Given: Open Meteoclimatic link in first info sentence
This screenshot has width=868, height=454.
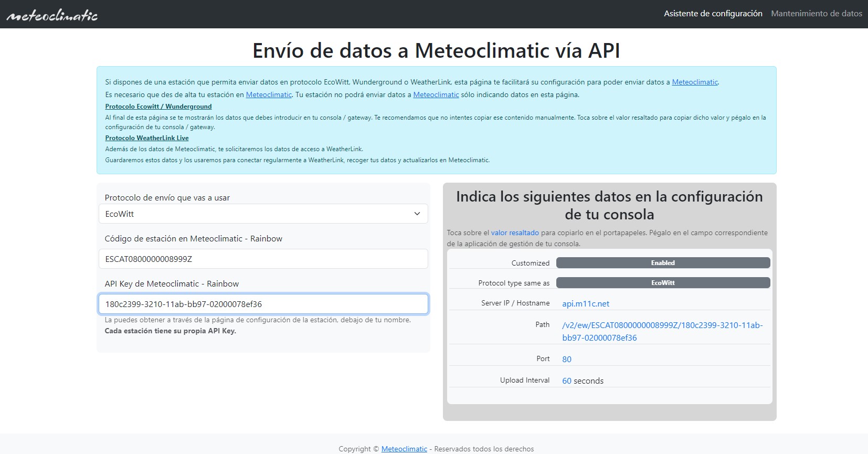Looking at the screenshot, I should (695, 82).
